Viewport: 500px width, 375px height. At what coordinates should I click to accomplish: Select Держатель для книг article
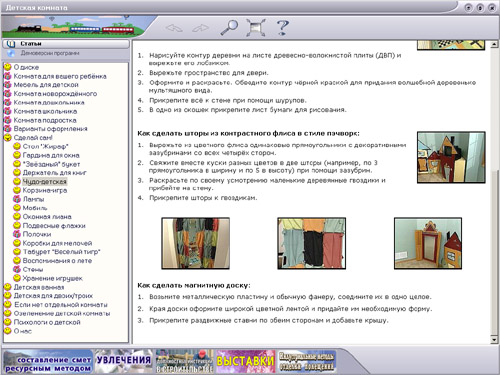[x=55, y=173]
